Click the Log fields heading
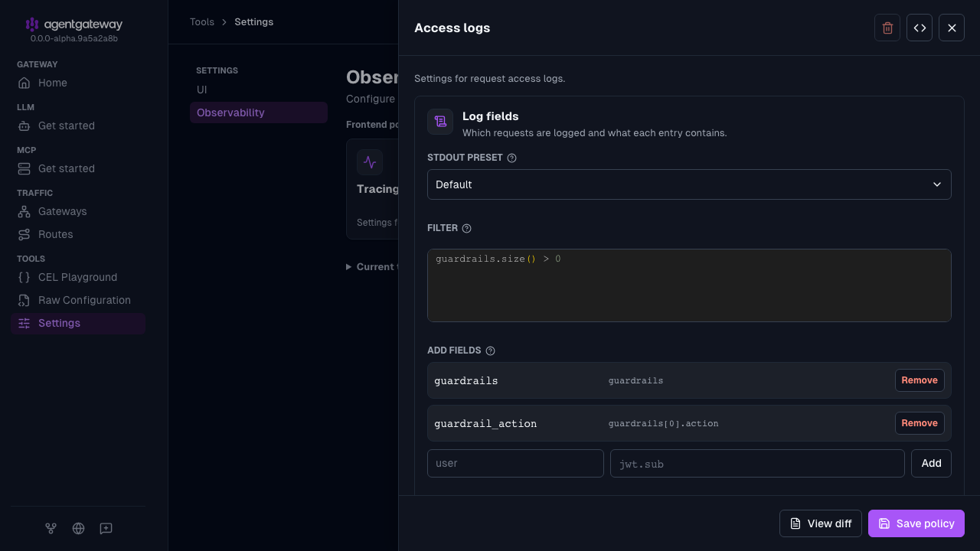The width and height of the screenshot is (980, 551). tap(490, 116)
